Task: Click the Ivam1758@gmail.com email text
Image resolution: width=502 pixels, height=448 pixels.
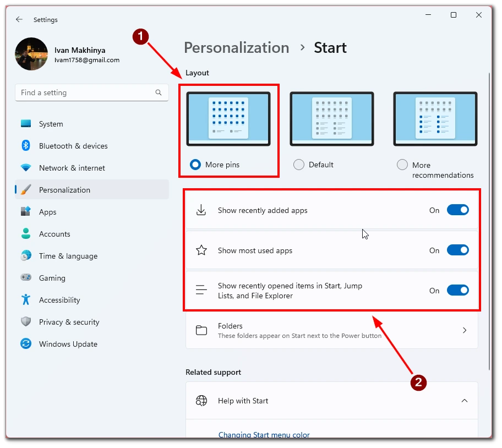Action: (x=87, y=60)
